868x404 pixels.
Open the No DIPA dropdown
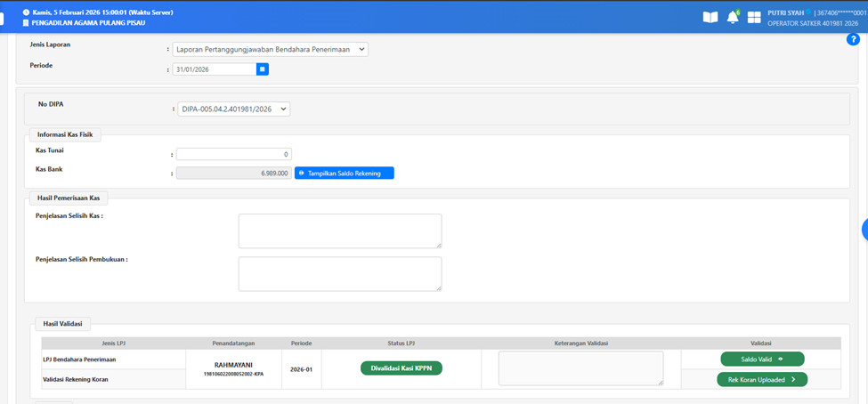[x=233, y=109]
